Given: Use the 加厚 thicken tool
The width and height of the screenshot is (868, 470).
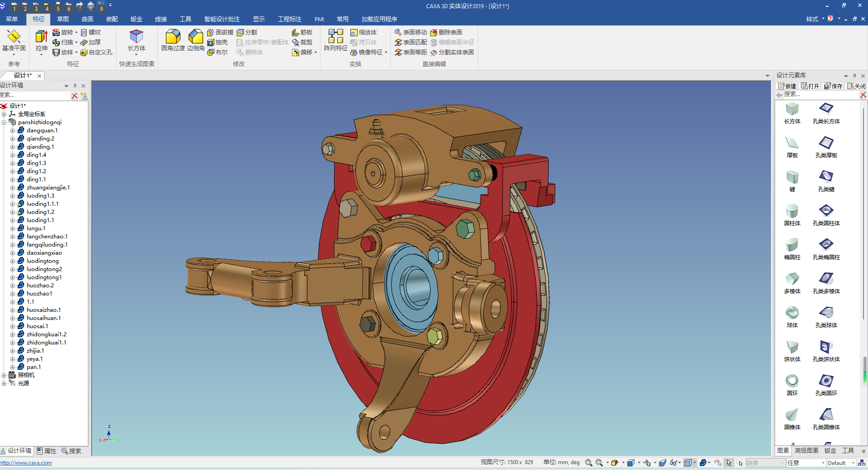Looking at the screenshot, I should point(91,42).
